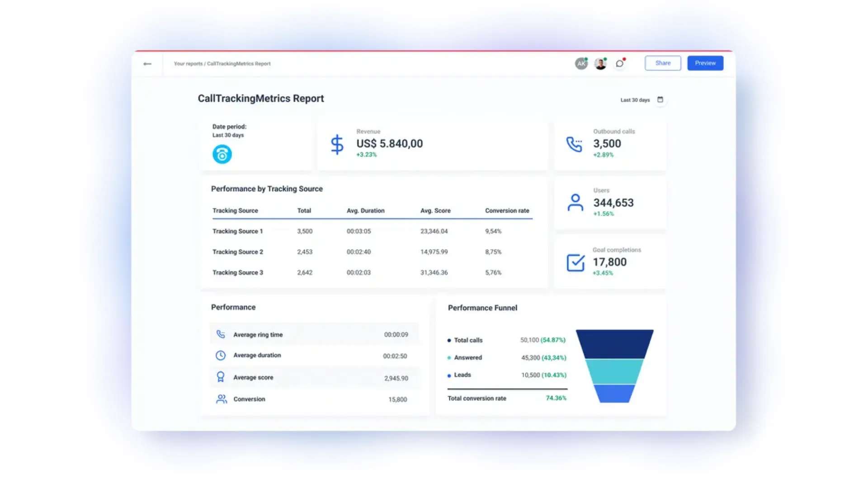Open the Last 30 days date selector
868x488 pixels.
(x=635, y=100)
